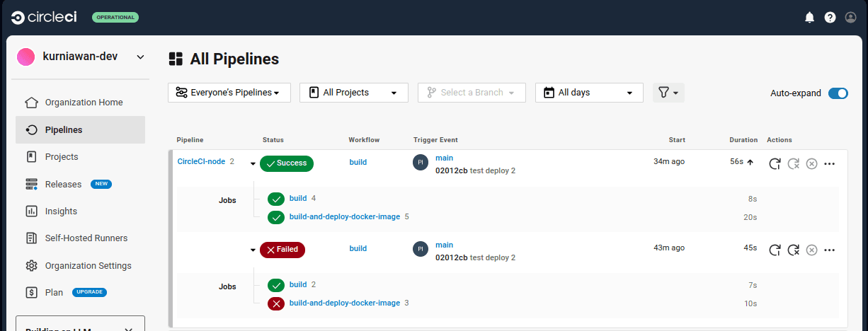Open the filter funnel dropdown

click(x=668, y=93)
